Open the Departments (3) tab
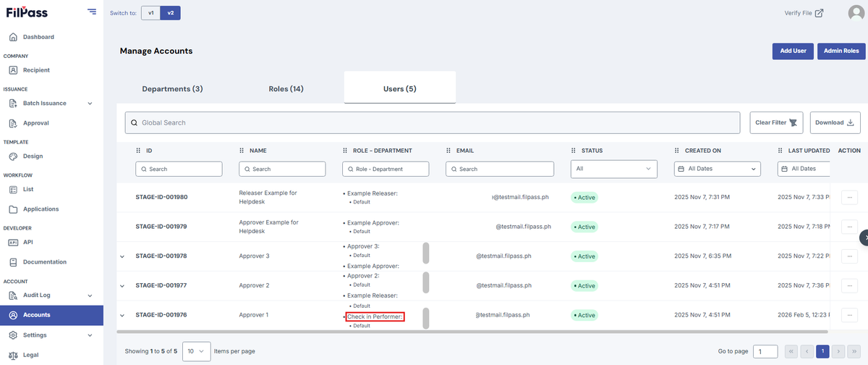This screenshot has height=365, width=868. (172, 89)
